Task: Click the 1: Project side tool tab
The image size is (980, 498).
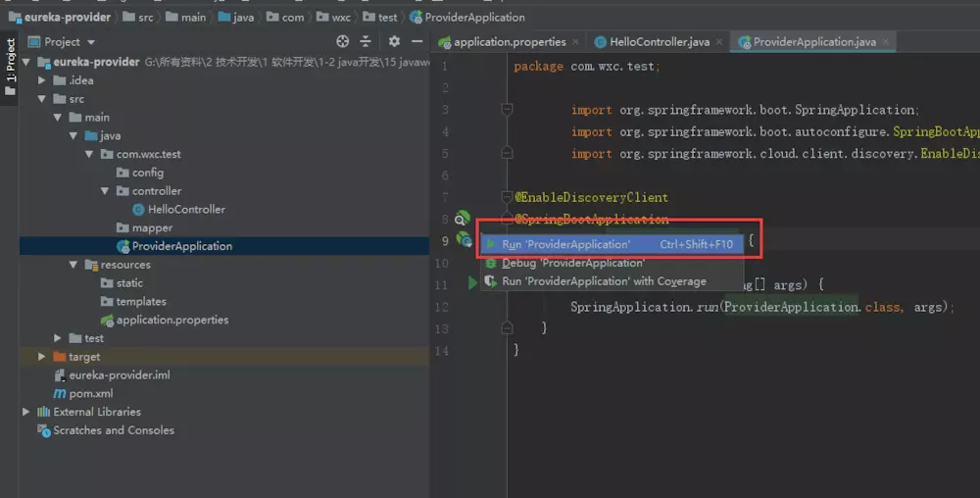Action: [10, 66]
